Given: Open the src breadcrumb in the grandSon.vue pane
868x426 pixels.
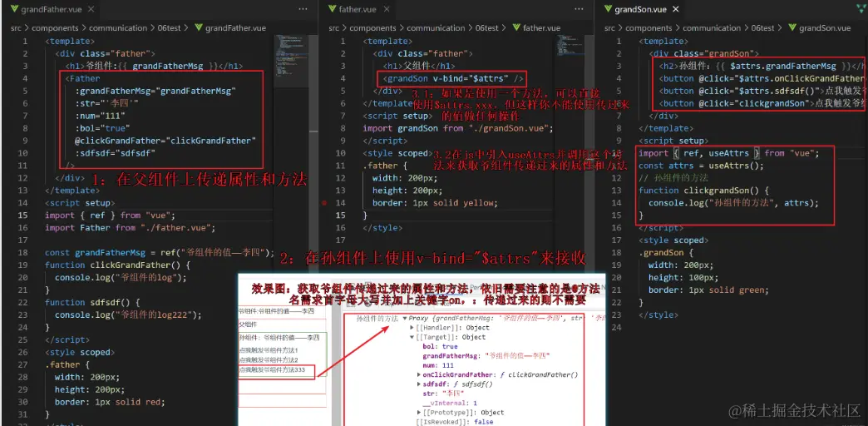Looking at the screenshot, I should 609,28.
